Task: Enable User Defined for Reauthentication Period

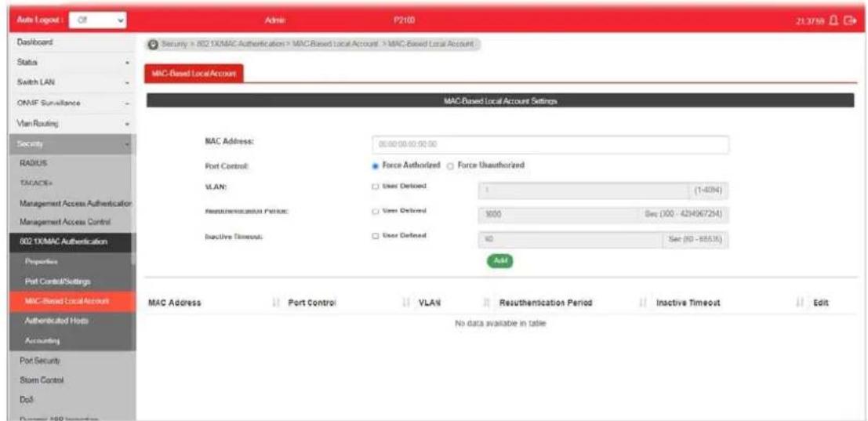Action: coord(376,212)
